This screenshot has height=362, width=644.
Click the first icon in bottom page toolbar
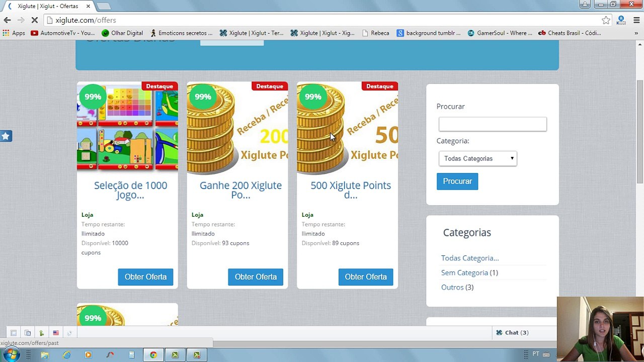(x=14, y=333)
